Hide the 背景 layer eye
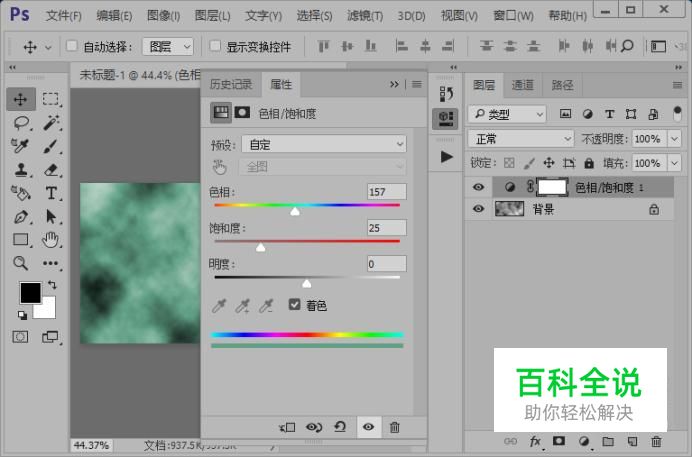Image resolution: width=692 pixels, height=457 pixels. [x=478, y=208]
